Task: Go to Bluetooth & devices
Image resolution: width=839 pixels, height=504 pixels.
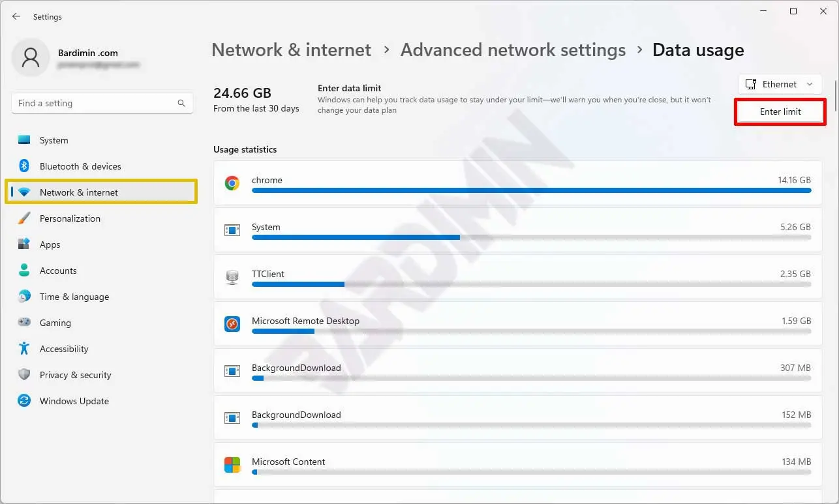Action: 80,166
